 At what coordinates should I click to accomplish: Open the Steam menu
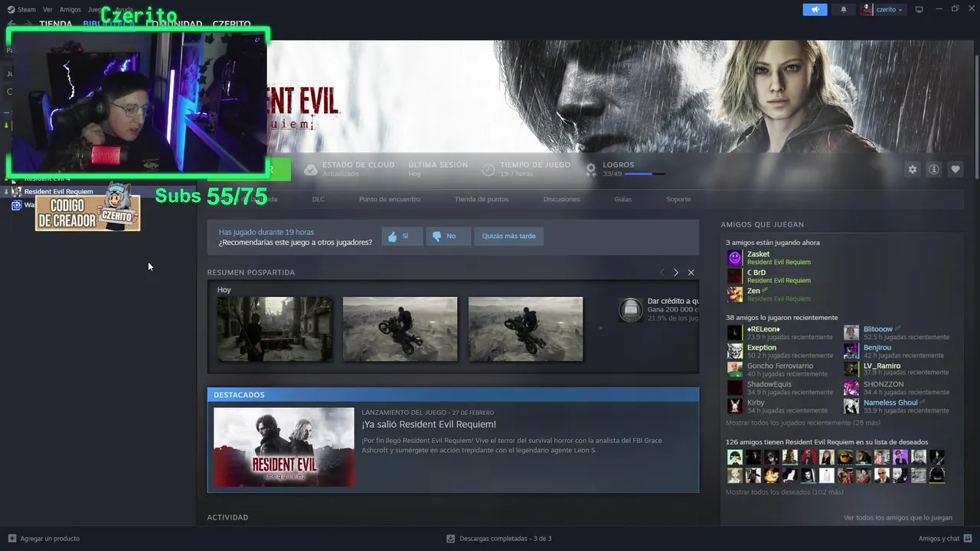[x=21, y=9]
